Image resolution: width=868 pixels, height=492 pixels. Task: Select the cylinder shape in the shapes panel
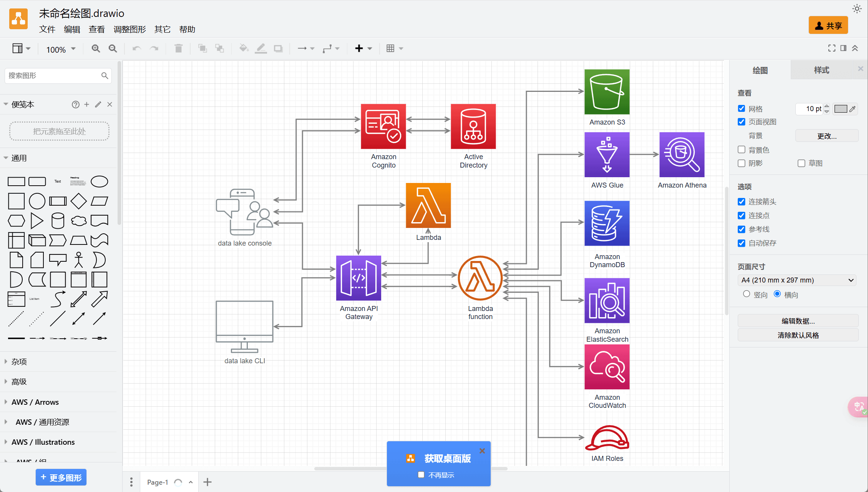point(58,221)
